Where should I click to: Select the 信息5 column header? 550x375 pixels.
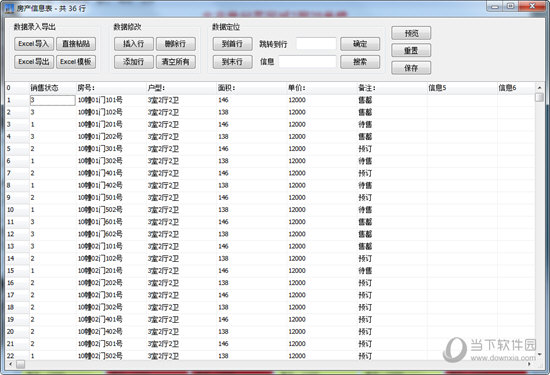[x=462, y=88]
